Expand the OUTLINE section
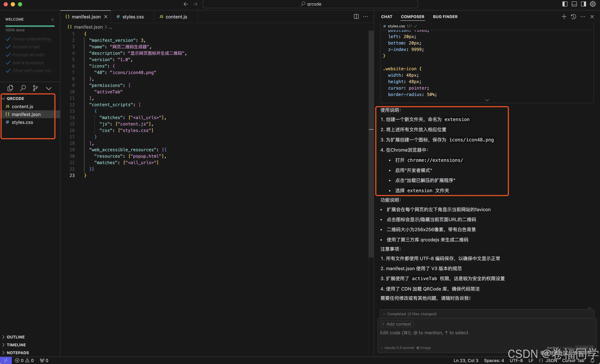Viewport: 600px width, 364px height. (x=16, y=337)
